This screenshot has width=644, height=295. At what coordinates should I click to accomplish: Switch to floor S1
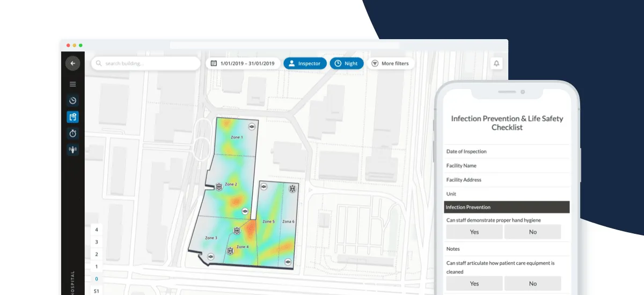(x=97, y=291)
